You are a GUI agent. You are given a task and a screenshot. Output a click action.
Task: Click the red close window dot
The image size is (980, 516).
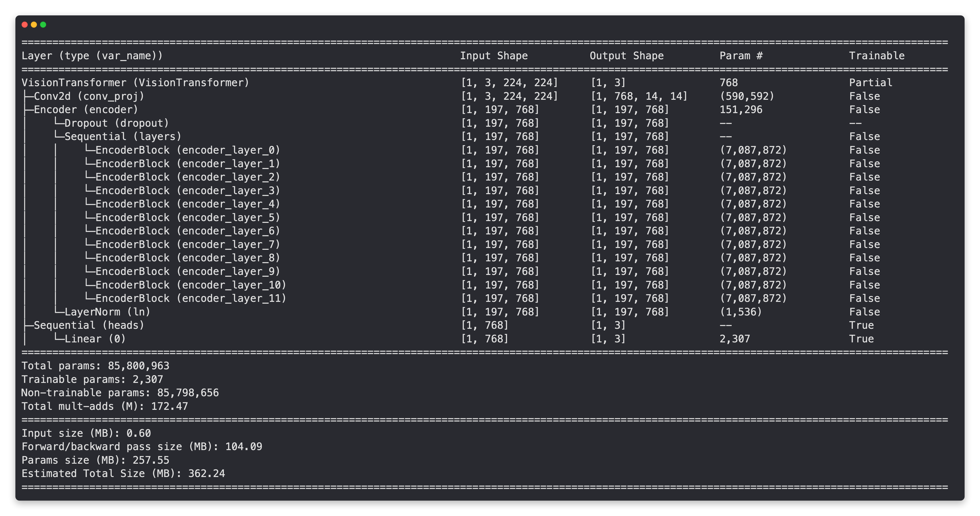pos(25,25)
